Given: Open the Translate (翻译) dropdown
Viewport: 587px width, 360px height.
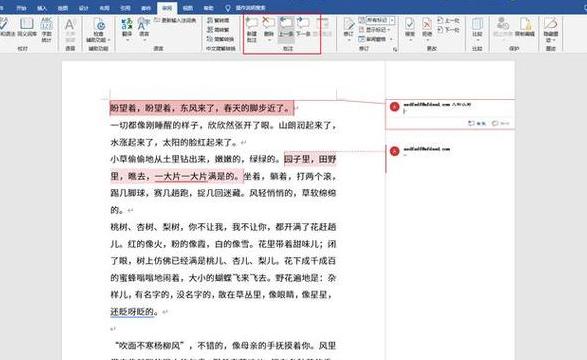Looking at the screenshot, I should [x=127, y=29].
